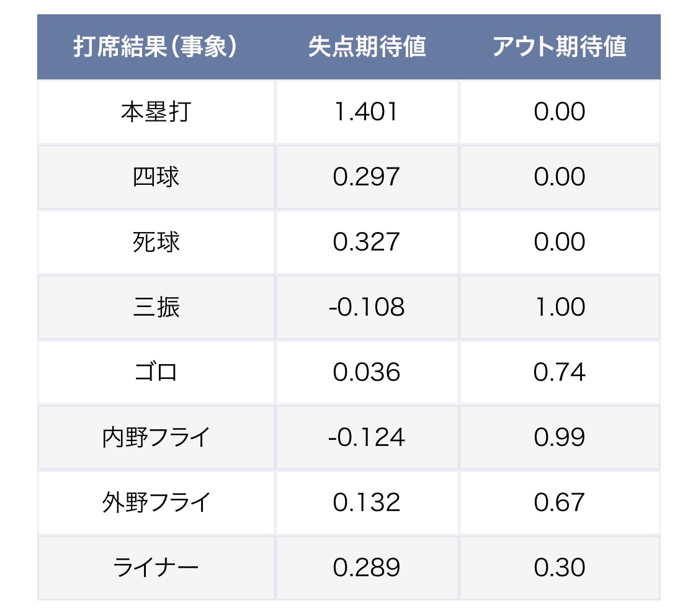Click the アウト期待値 column header
Viewport: 698px width, 616px height.
[559, 48]
